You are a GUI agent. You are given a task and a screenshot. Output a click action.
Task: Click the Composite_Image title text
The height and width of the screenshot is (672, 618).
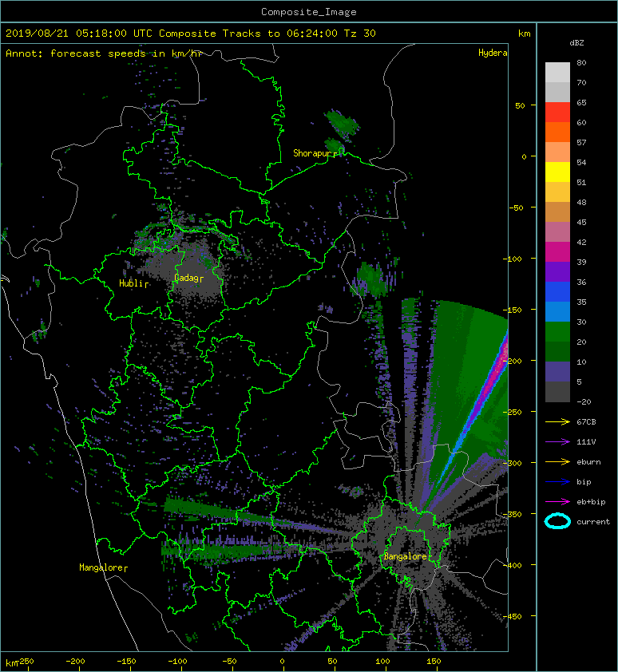click(309, 12)
